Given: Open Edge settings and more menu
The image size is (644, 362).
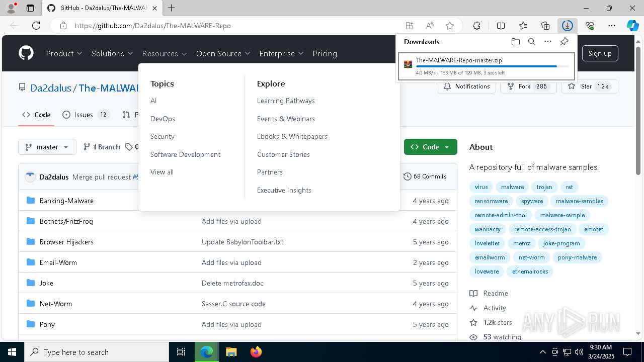Looking at the screenshot, I should 612,26.
